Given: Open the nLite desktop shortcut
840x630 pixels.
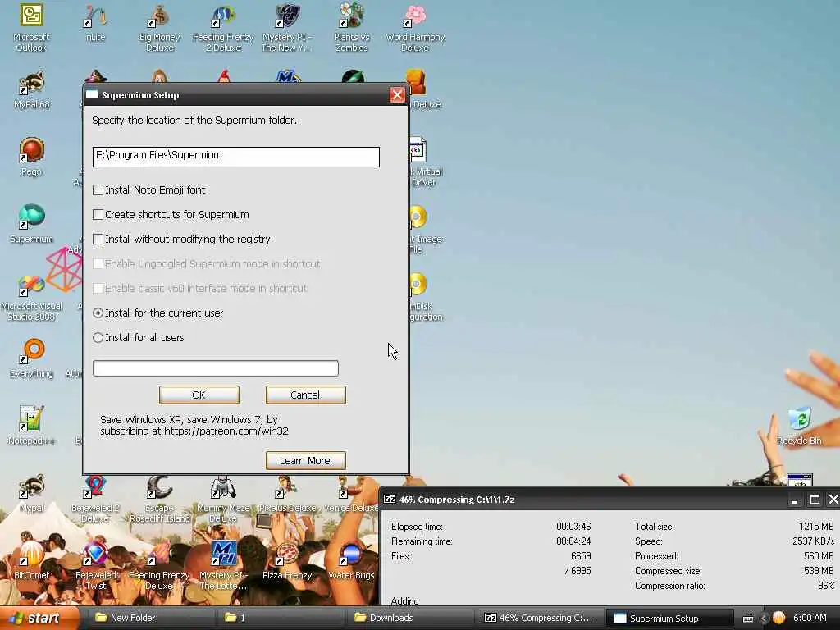Looking at the screenshot, I should [95, 22].
